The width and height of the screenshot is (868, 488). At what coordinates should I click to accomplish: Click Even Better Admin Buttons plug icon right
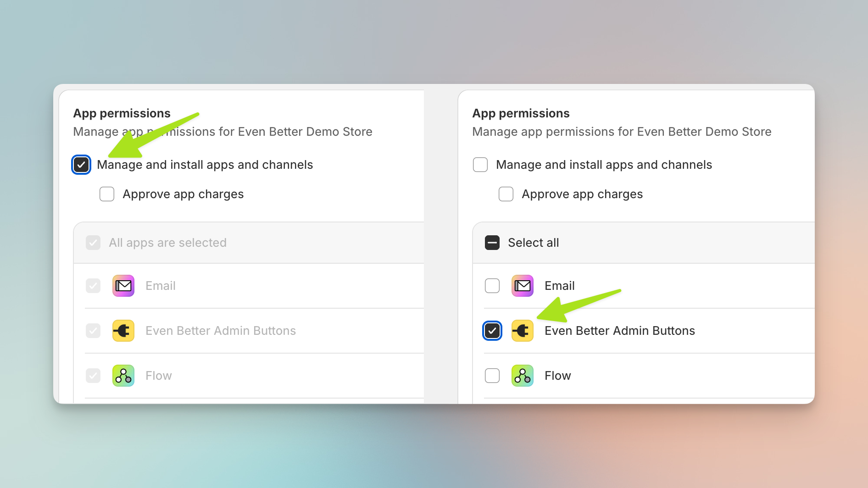(x=523, y=331)
